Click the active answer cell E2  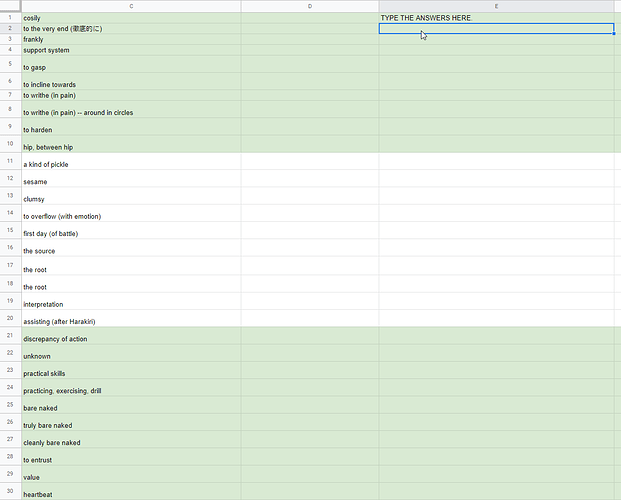tap(496, 29)
